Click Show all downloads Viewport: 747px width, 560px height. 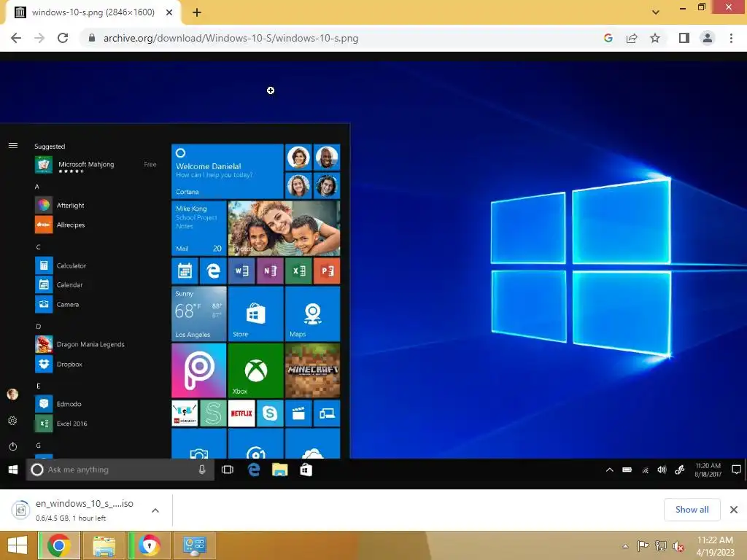click(692, 510)
